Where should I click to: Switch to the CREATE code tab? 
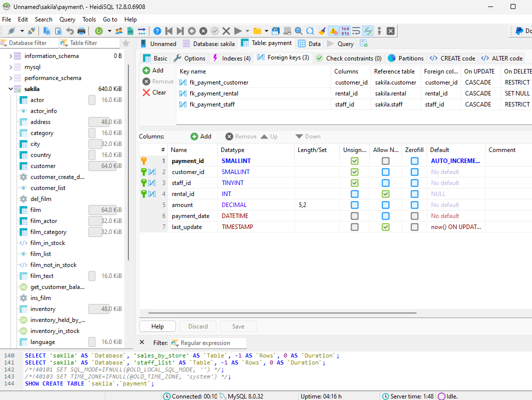pos(452,58)
